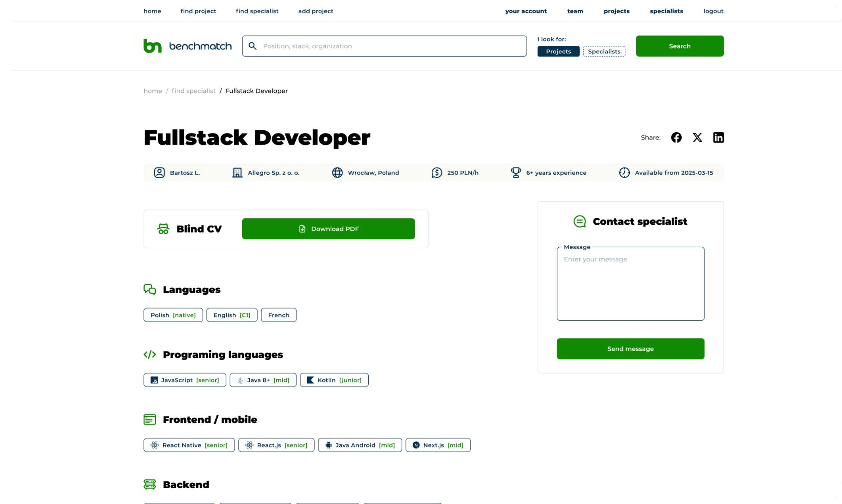Viewport: 842px width, 504px height.
Task: Click the Blind CV incognito icon
Action: tap(163, 229)
